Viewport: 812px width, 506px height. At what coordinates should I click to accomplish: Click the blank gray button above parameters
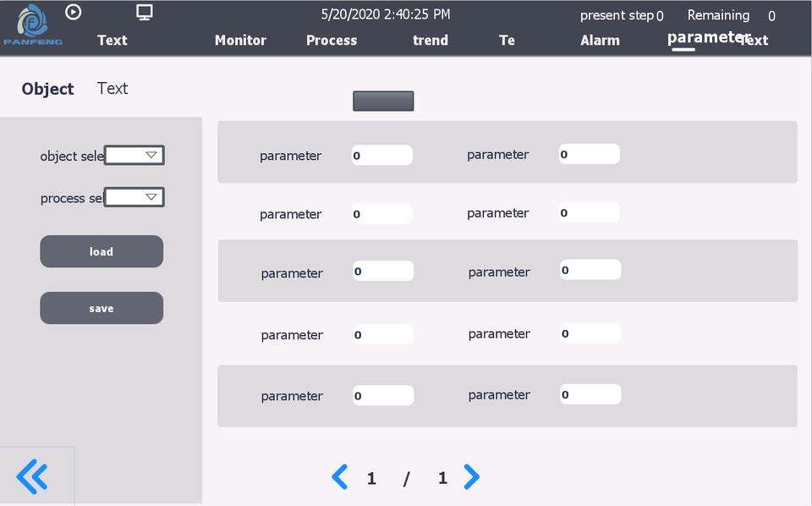pos(383,101)
